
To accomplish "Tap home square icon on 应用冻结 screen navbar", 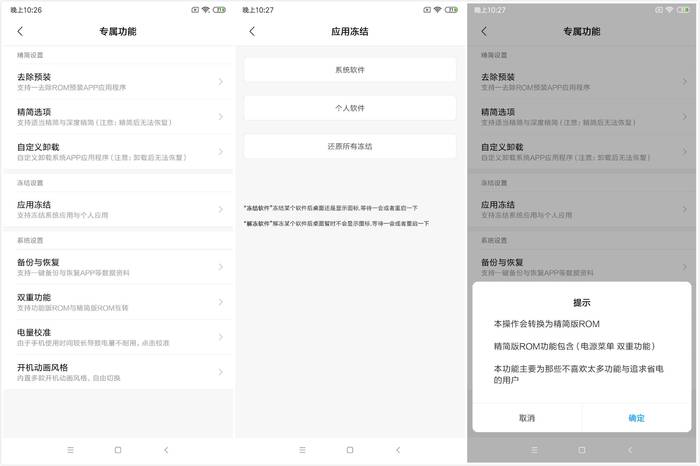I will click(x=350, y=450).
